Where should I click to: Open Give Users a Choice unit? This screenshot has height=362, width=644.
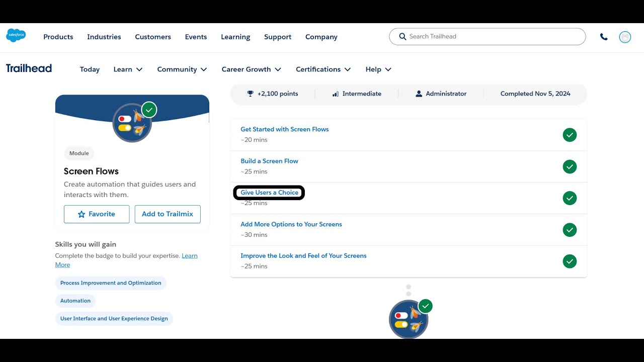coord(269,193)
